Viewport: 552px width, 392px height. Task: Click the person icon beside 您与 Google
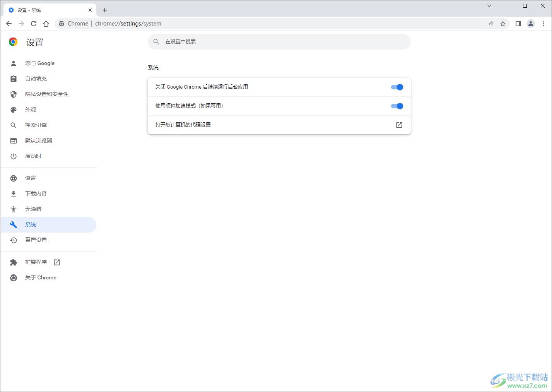click(x=14, y=63)
